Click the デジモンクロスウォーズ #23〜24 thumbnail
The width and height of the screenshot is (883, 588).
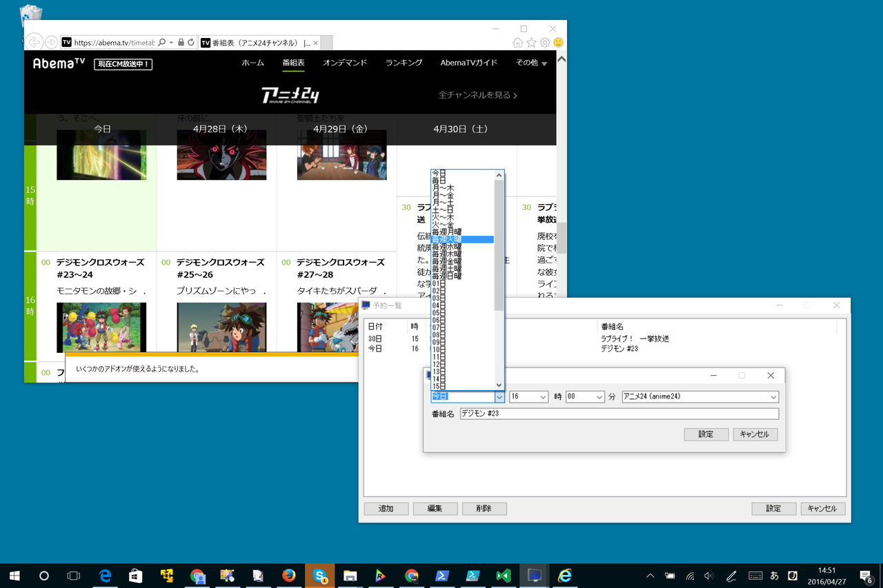point(101,327)
